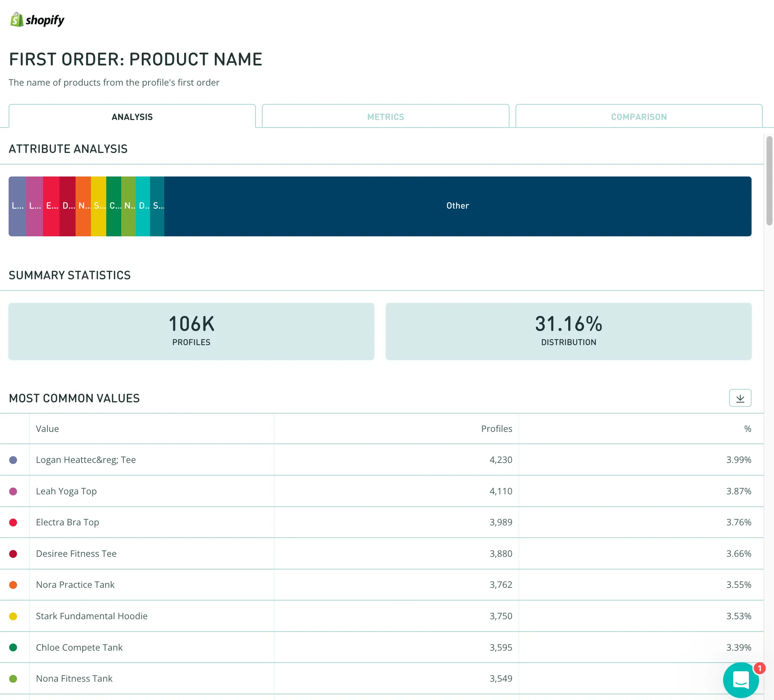Download the most common values table
Image resolution: width=774 pixels, height=700 pixels.
740,398
